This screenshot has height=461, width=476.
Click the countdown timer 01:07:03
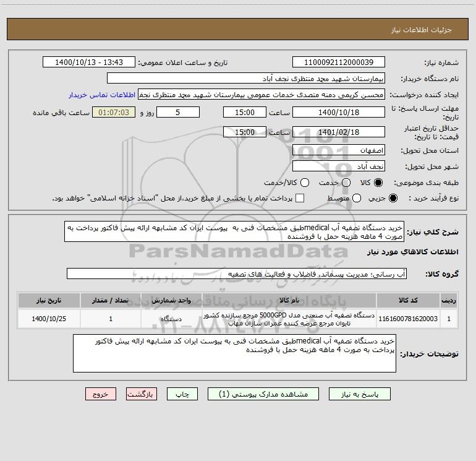(x=114, y=112)
